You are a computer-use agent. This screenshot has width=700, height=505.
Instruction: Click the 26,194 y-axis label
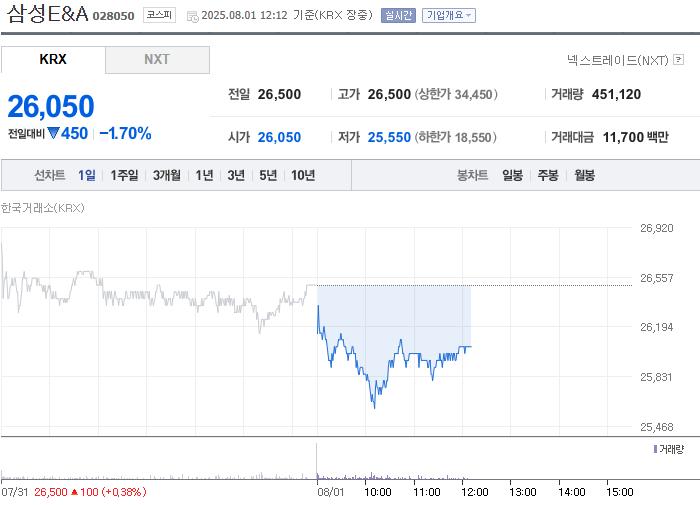pos(657,327)
